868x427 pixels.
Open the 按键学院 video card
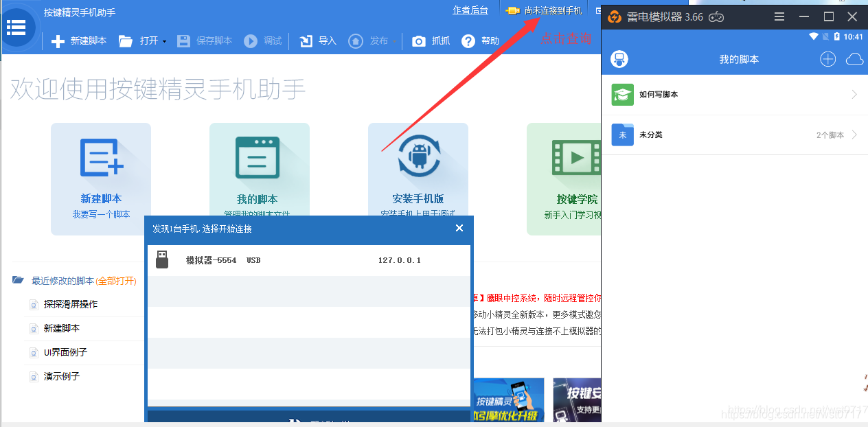tap(564, 179)
